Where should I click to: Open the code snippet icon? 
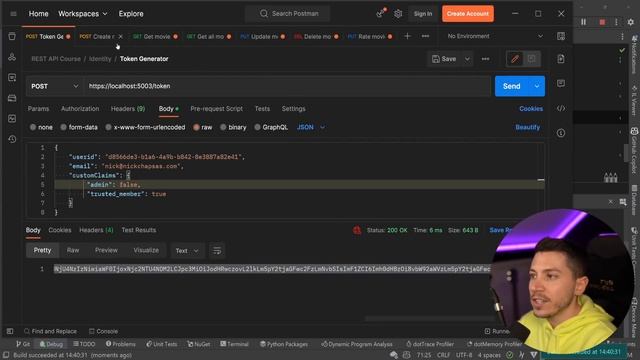tap(561, 108)
